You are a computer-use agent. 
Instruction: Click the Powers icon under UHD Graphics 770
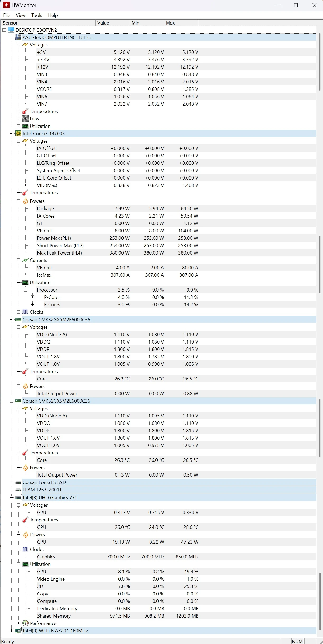(x=26, y=534)
